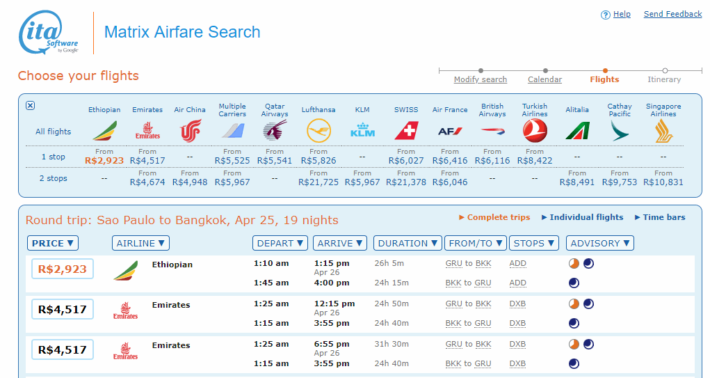This screenshot has height=378, width=710.
Task: Click Emirates logo in 12:15 pm arrival row
Action: tap(125, 311)
